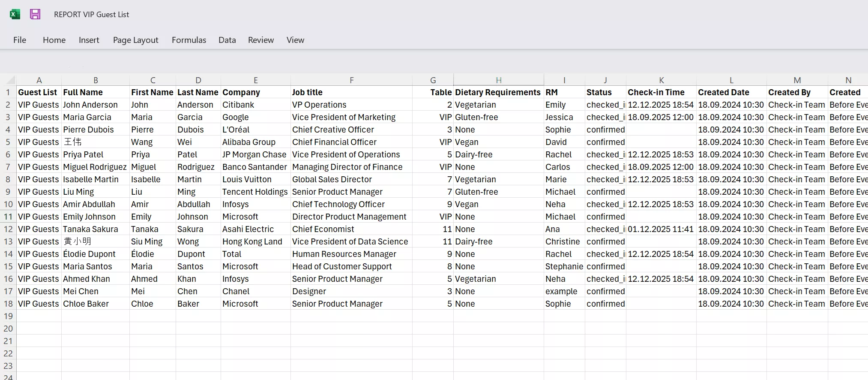Image resolution: width=868 pixels, height=380 pixels.
Task: Select the cell containing Alibaba Group
Action: tap(256, 142)
